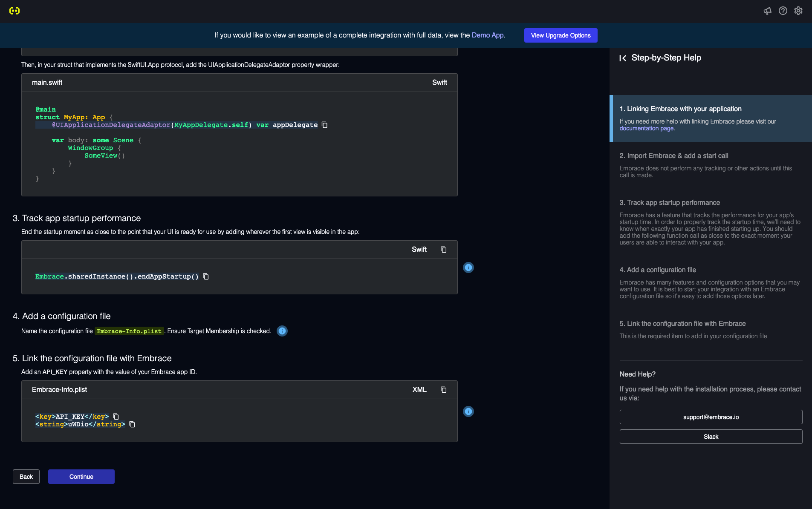Open the documentation page link
Screen dimensions: 812x509
647,128
